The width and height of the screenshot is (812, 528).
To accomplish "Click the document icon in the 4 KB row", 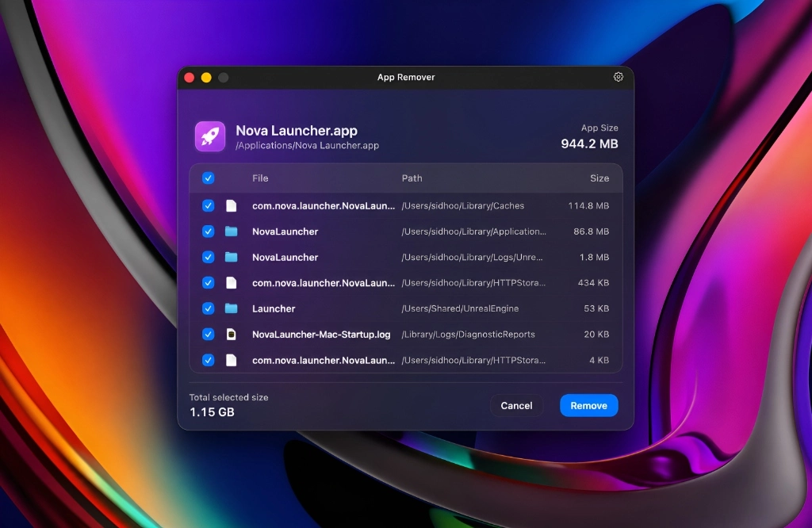I will (231, 360).
